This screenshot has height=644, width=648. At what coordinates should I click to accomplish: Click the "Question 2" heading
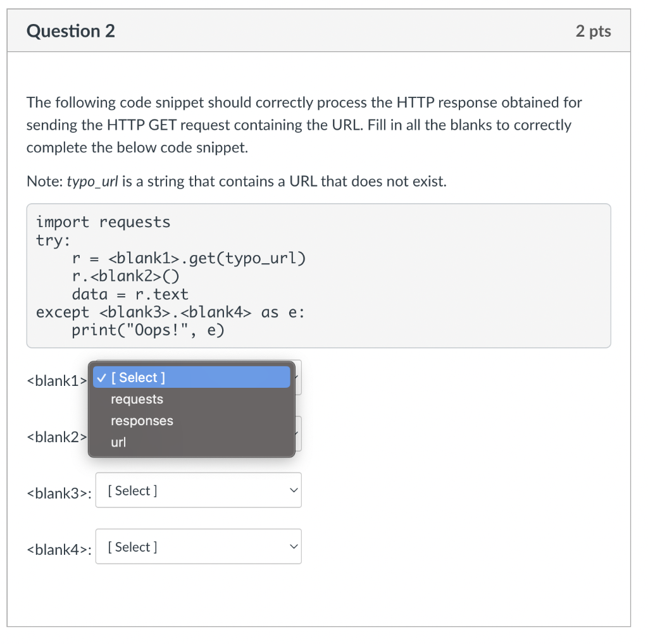71,31
